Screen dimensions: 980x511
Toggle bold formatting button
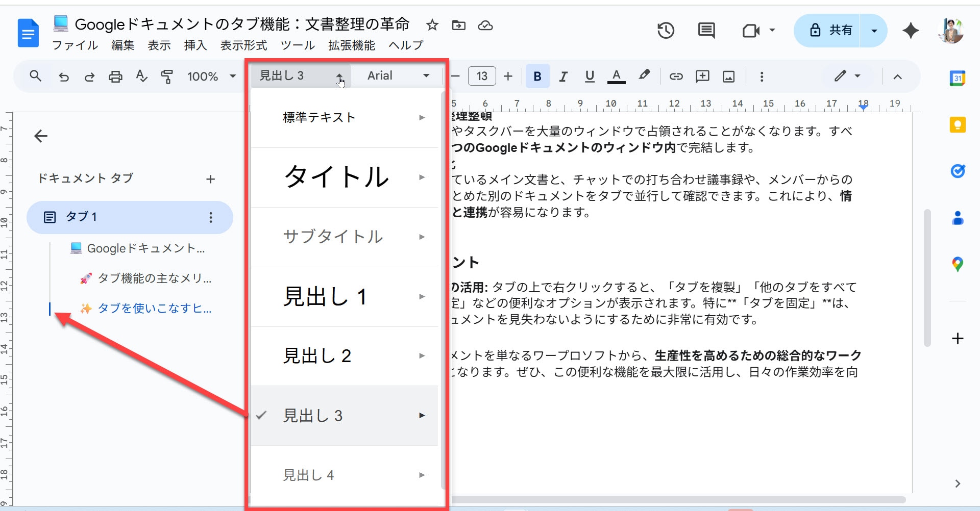coord(537,76)
